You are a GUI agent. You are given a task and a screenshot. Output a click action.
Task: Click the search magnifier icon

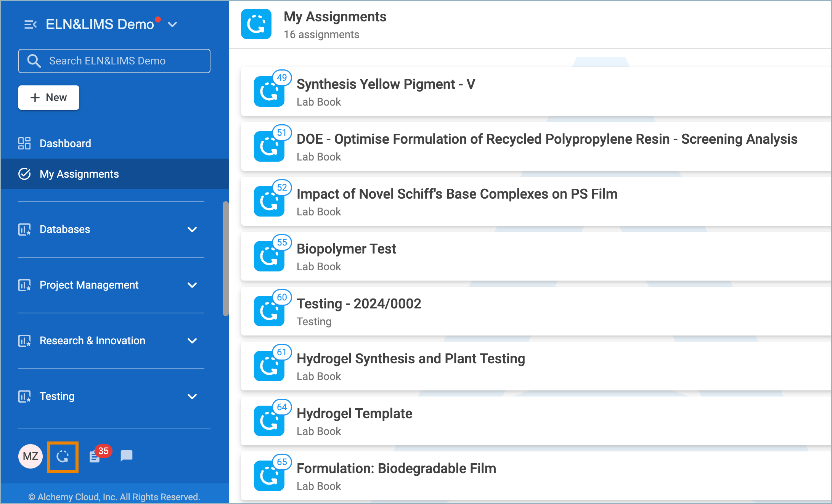click(34, 61)
